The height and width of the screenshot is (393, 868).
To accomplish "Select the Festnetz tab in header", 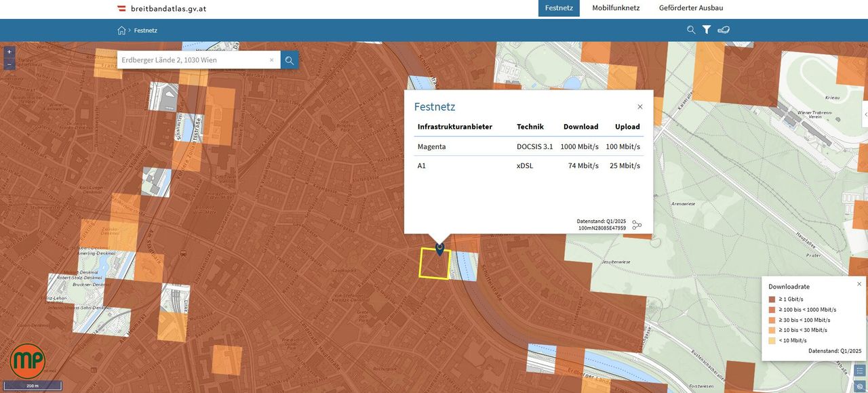I will [559, 8].
